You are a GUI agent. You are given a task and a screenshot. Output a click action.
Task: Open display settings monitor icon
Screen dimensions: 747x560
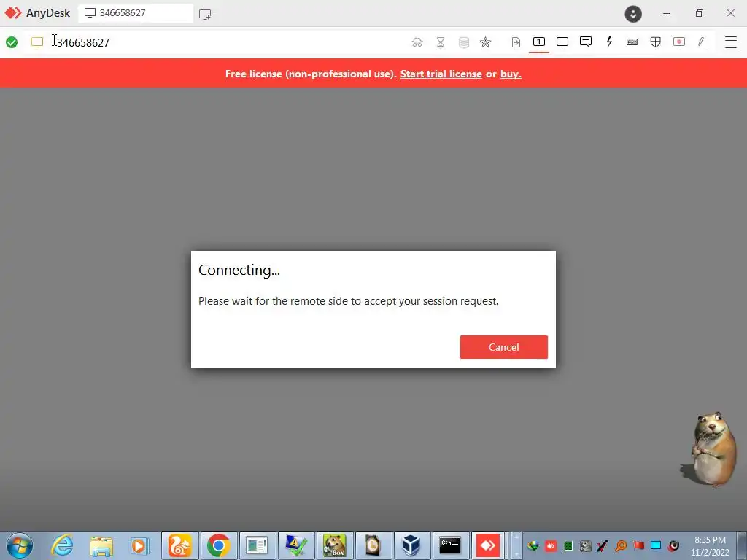[562, 42]
